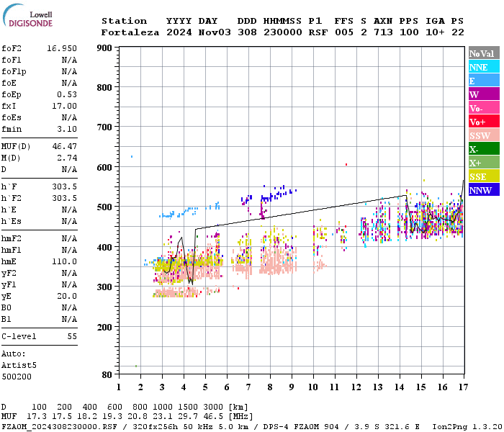Click the foEp value 0.53
The image size is (504, 432).
click(67, 94)
